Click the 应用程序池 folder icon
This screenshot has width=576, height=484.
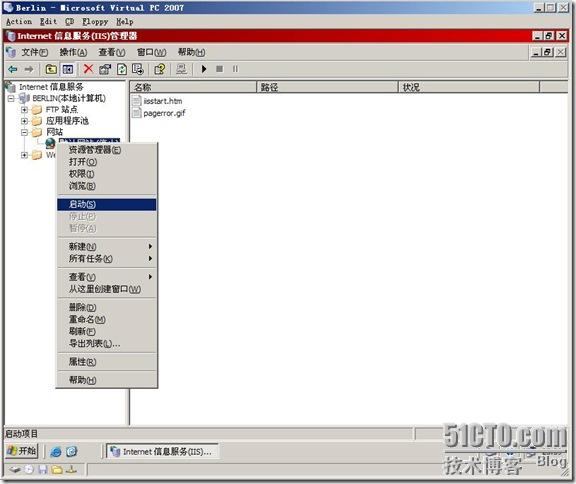point(37,121)
